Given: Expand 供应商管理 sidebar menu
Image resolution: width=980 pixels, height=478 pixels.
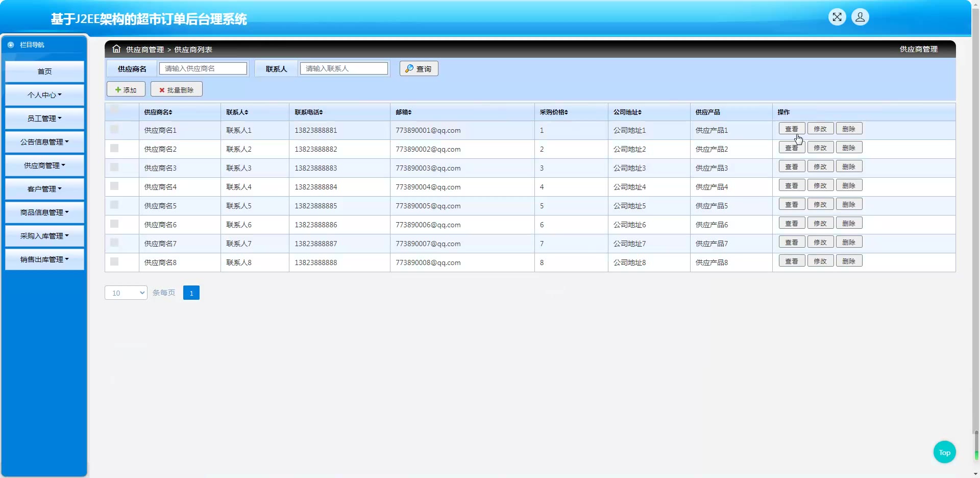Looking at the screenshot, I should (44, 165).
